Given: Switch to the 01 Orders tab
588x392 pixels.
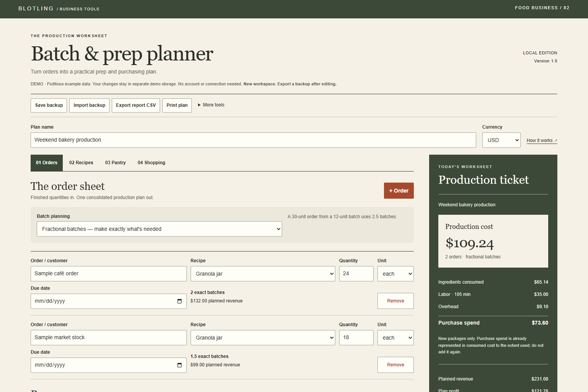Looking at the screenshot, I should pyautogui.click(x=47, y=163).
